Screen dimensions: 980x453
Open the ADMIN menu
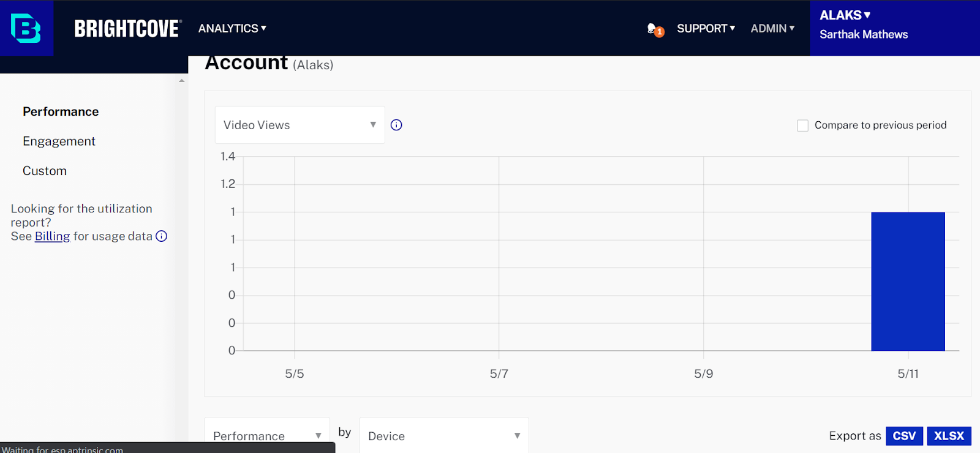click(x=772, y=28)
